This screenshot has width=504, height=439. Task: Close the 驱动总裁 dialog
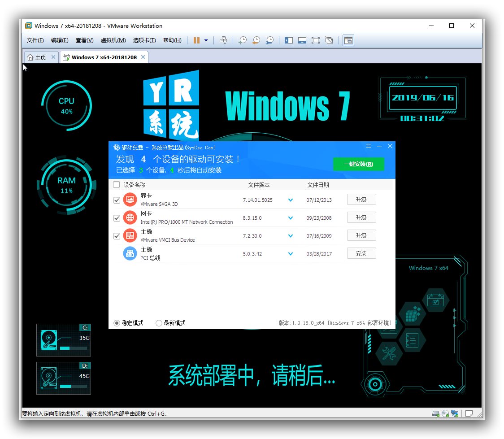point(390,146)
